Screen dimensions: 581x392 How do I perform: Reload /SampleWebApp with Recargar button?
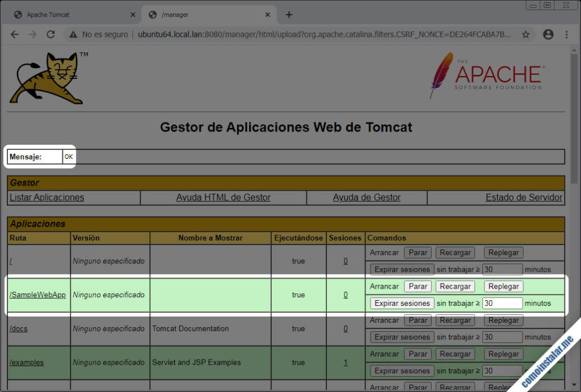tap(455, 286)
